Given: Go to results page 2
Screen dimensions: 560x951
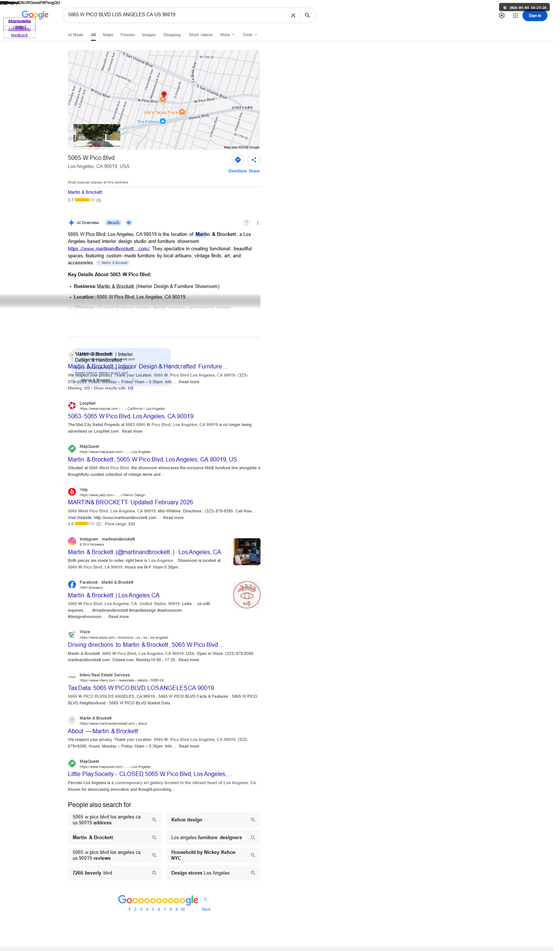Looking at the screenshot, I should pyautogui.click(x=137, y=920).
